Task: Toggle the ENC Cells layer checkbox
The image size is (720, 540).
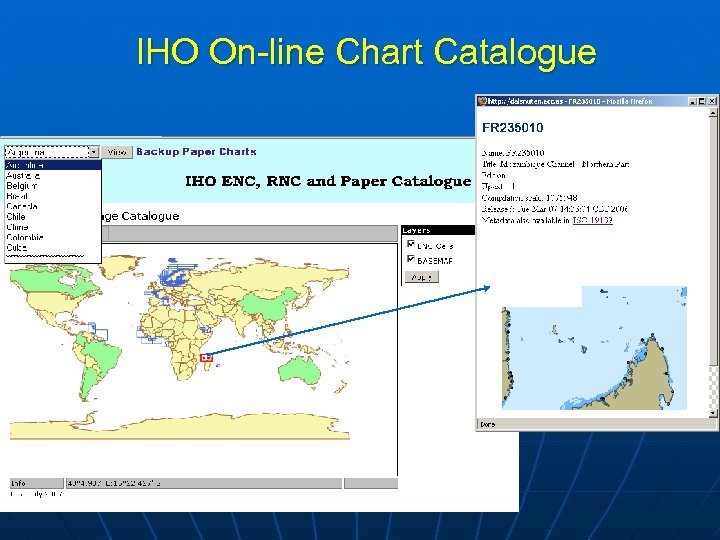Action: pos(411,244)
